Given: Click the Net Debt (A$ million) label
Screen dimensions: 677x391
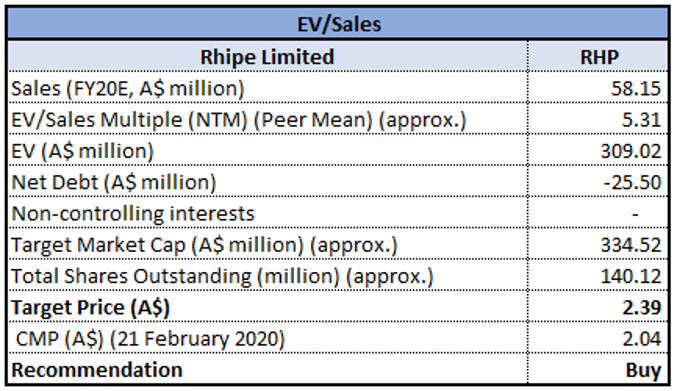Looking at the screenshot, I should 114,182.
